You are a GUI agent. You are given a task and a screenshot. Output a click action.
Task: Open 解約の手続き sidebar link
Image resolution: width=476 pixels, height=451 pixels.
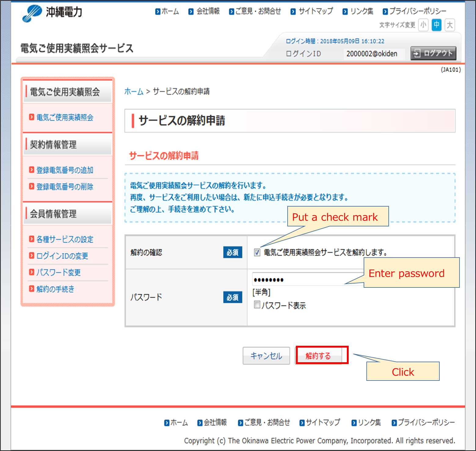pos(55,289)
